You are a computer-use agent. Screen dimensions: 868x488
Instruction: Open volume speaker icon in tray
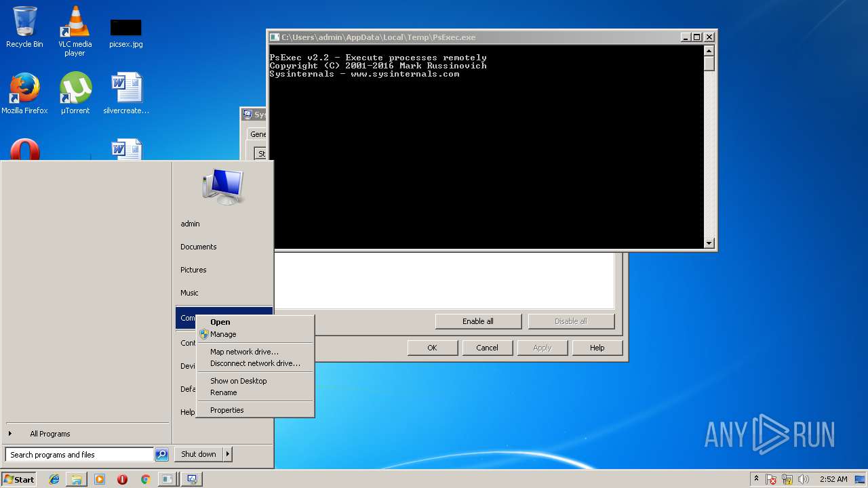(804, 479)
